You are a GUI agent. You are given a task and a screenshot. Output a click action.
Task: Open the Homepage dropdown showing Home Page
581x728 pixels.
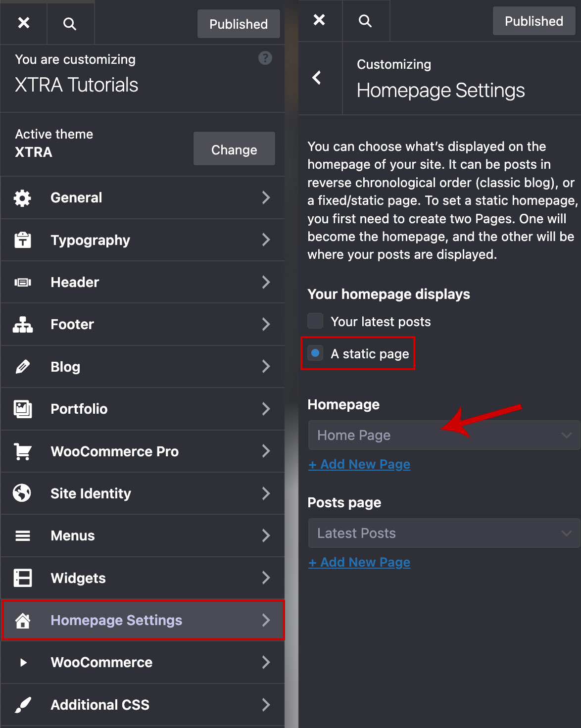443,435
